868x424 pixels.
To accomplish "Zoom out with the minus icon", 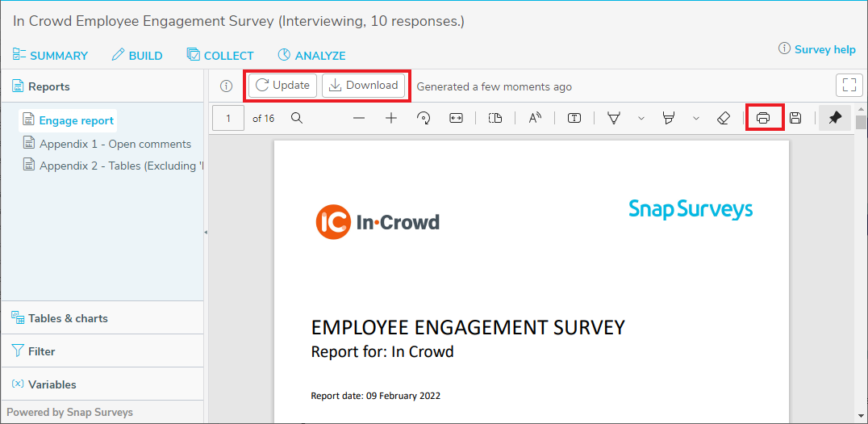I will pyautogui.click(x=359, y=118).
